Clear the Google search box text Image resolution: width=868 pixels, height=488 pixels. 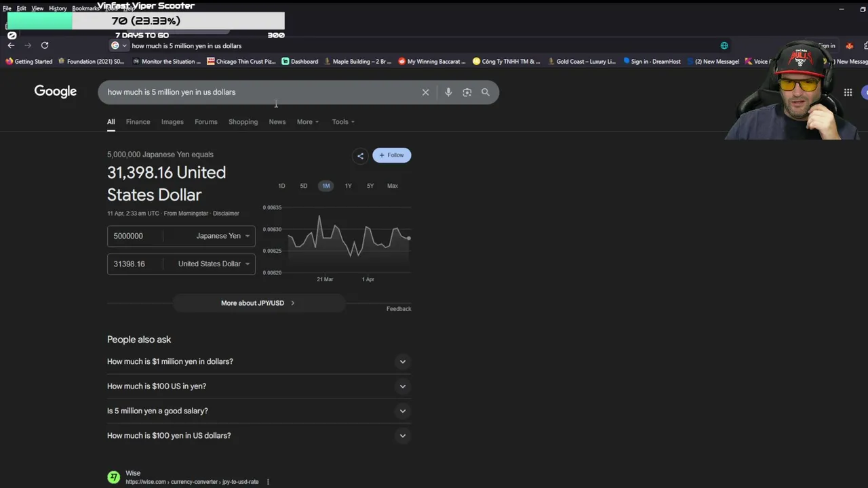425,92
